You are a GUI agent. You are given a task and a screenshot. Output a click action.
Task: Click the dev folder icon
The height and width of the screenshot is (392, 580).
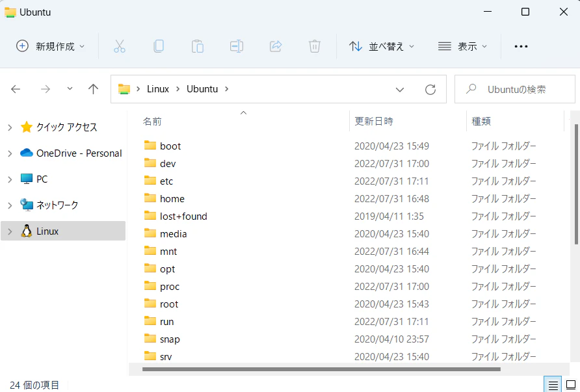pyautogui.click(x=150, y=163)
